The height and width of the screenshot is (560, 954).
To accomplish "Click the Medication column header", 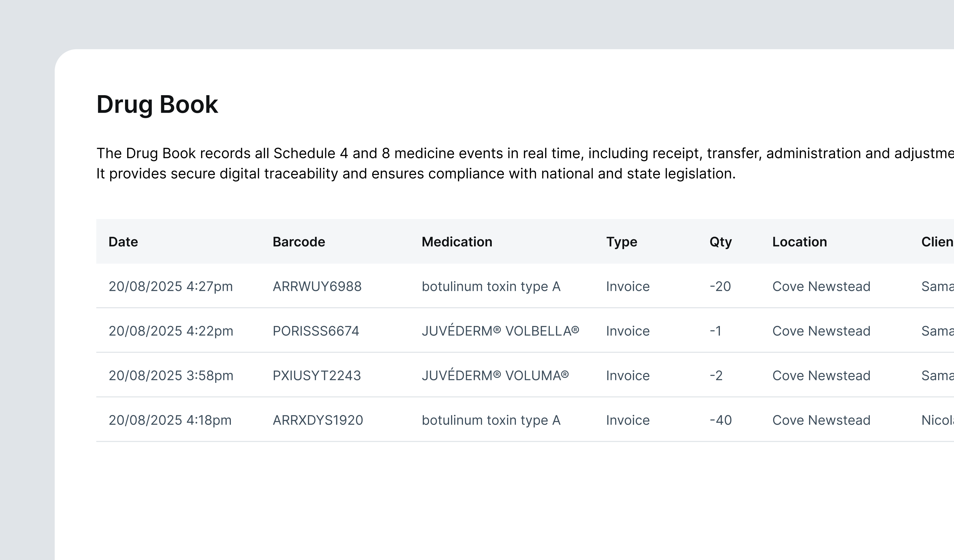I will tap(456, 242).
